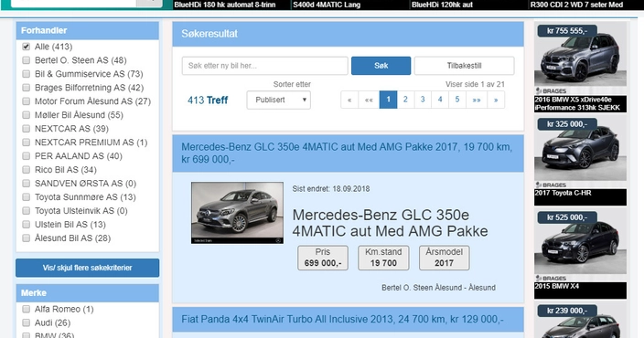The height and width of the screenshot is (338, 644).
Task: Click the BlueHDi 120hk aut banner
Action: [442, 5]
